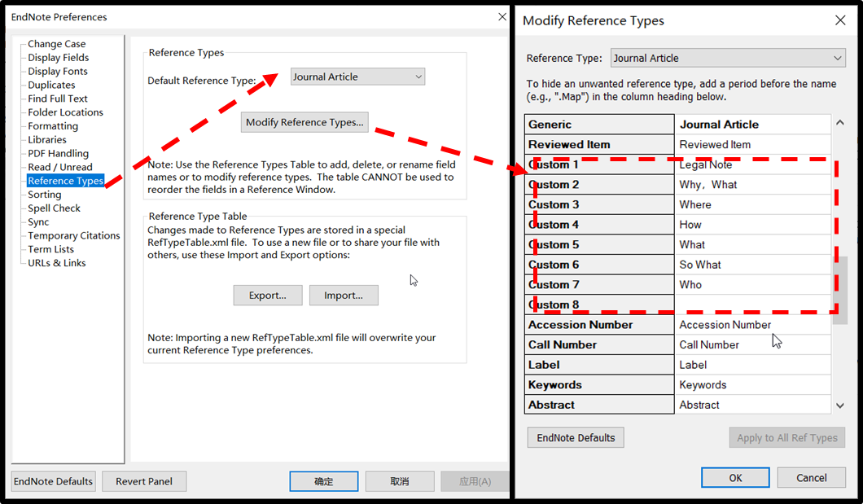Click the Revert Panel button
The width and height of the screenshot is (863, 504).
click(144, 481)
